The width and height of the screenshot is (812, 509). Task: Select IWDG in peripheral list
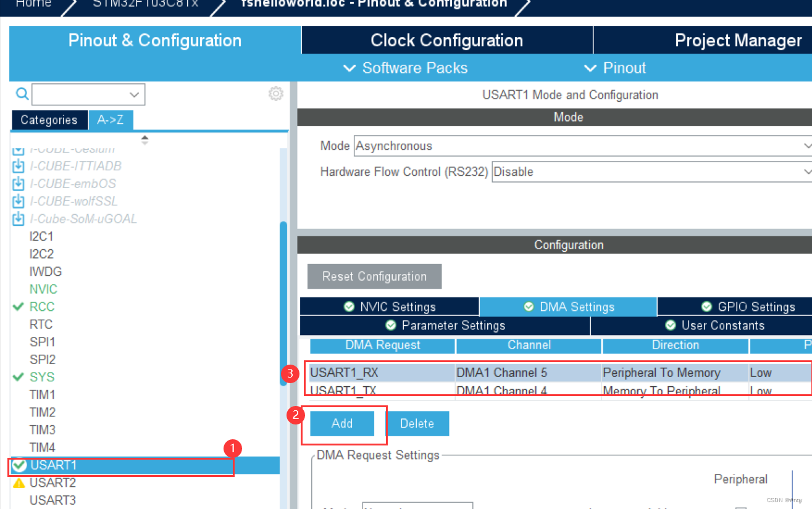(46, 271)
